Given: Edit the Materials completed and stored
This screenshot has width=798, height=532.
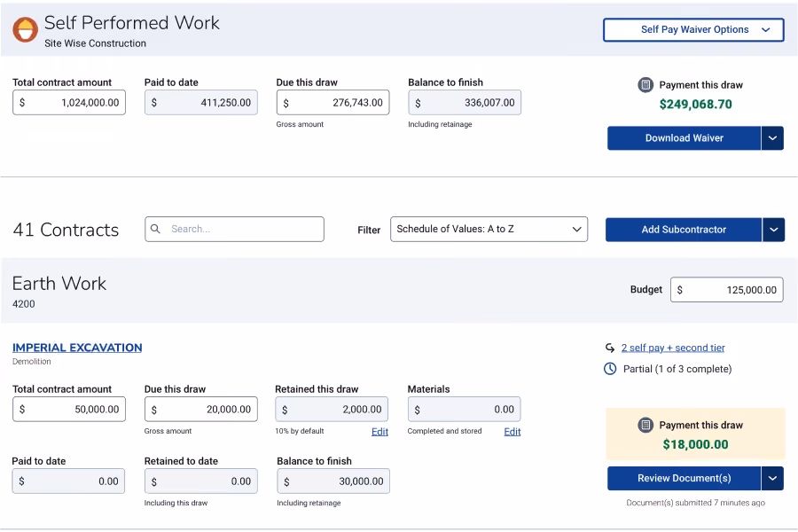Looking at the screenshot, I should [512, 432].
